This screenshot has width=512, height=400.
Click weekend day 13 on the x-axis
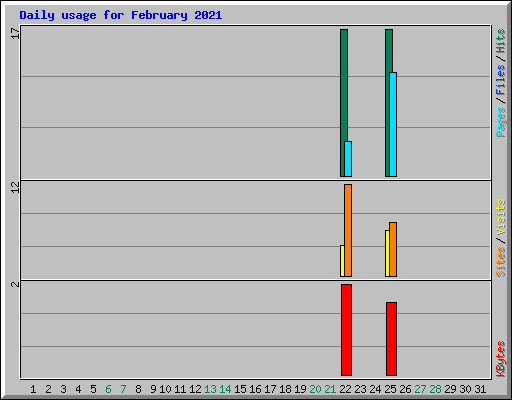pyautogui.click(x=210, y=389)
